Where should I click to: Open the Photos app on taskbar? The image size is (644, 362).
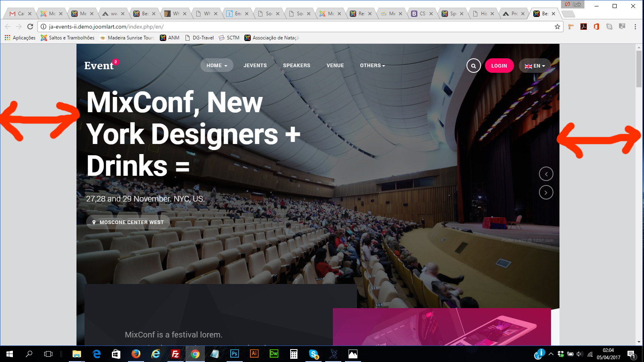[353, 354]
